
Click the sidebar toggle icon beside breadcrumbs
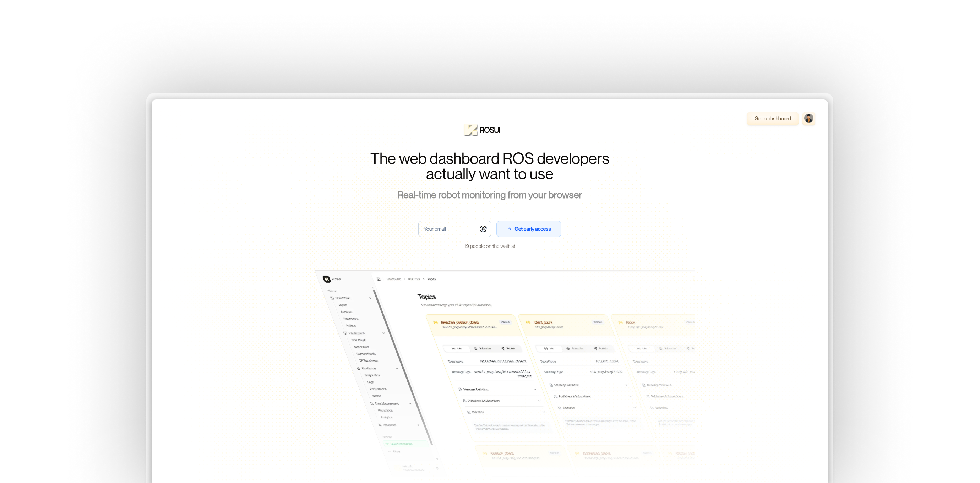pyautogui.click(x=379, y=279)
